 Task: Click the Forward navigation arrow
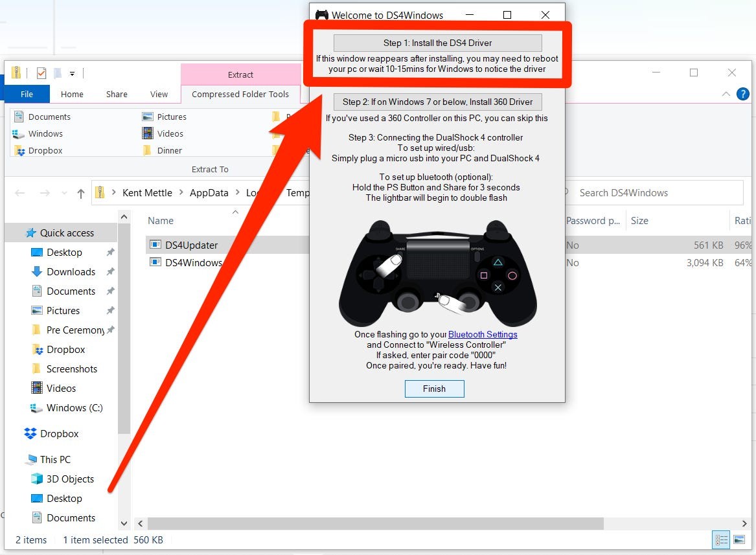[45, 193]
